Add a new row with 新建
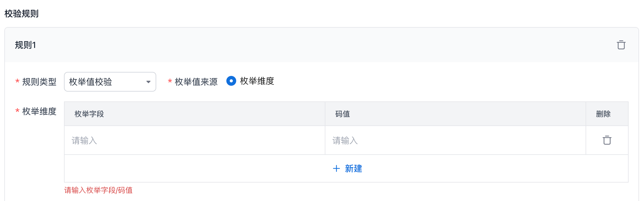644x201 pixels. 353,168
